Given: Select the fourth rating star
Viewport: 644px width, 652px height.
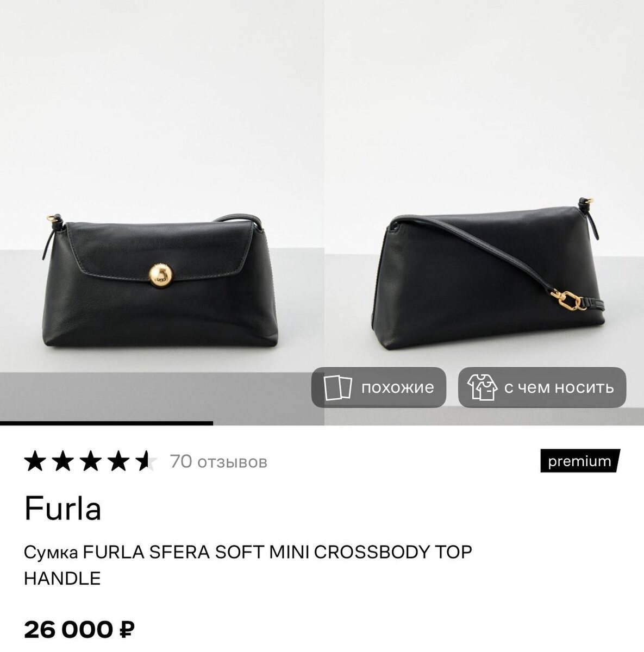Looking at the screenshot, I should [x=118, y=461].
